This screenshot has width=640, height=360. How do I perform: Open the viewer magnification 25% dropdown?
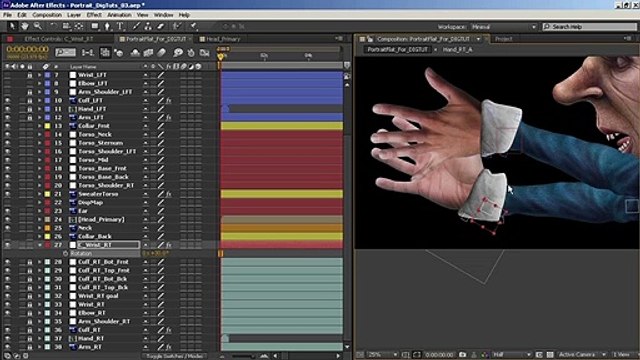coord(383,355)
